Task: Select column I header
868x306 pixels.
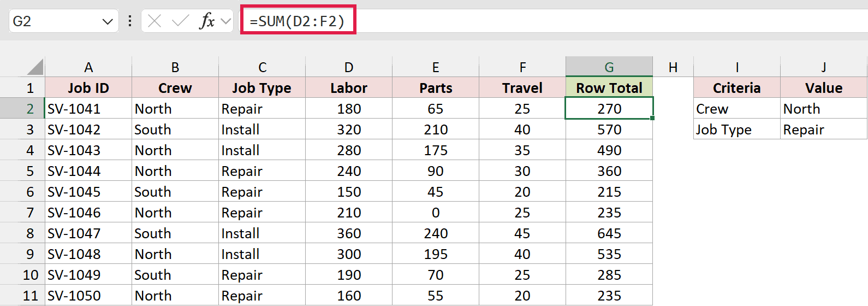Action: [x=737, y=67]
